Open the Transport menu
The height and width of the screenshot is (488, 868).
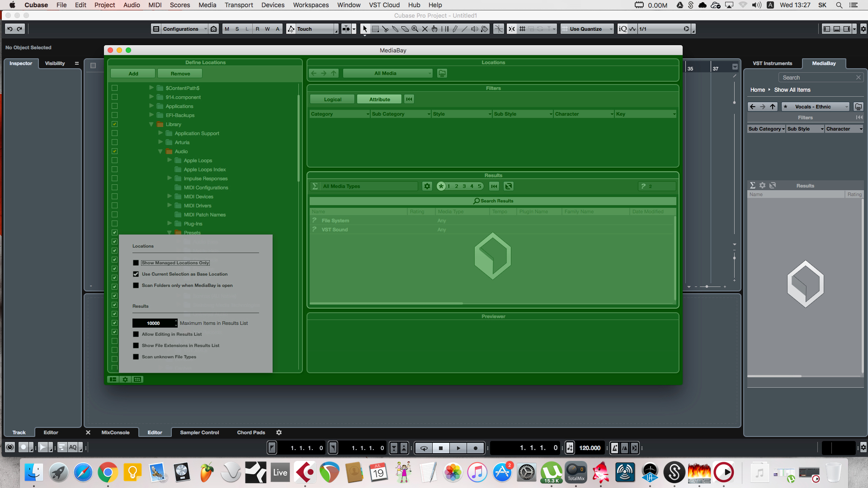click(239, 5)
